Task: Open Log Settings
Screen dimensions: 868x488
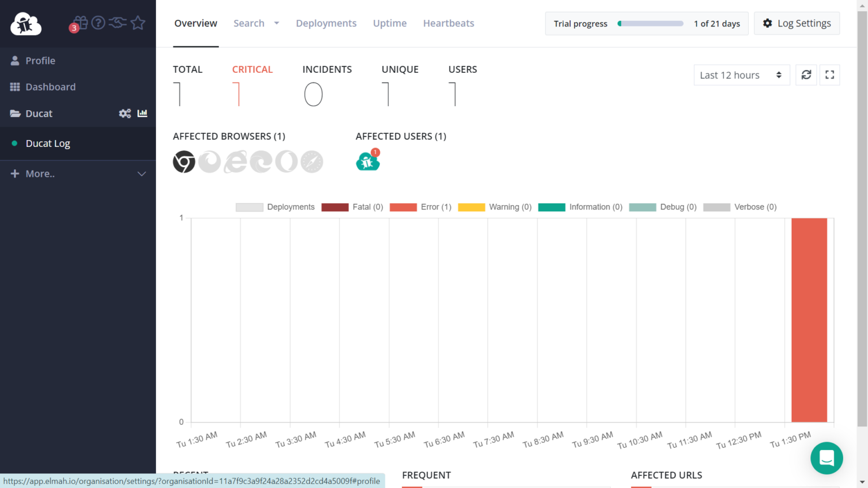Action: pos(797,23)
